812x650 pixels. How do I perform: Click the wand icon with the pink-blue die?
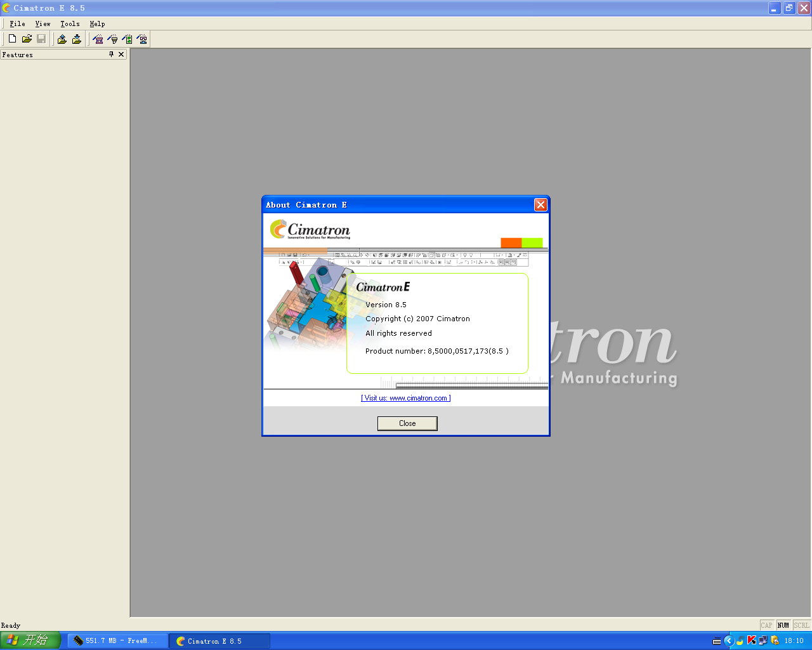141,39
